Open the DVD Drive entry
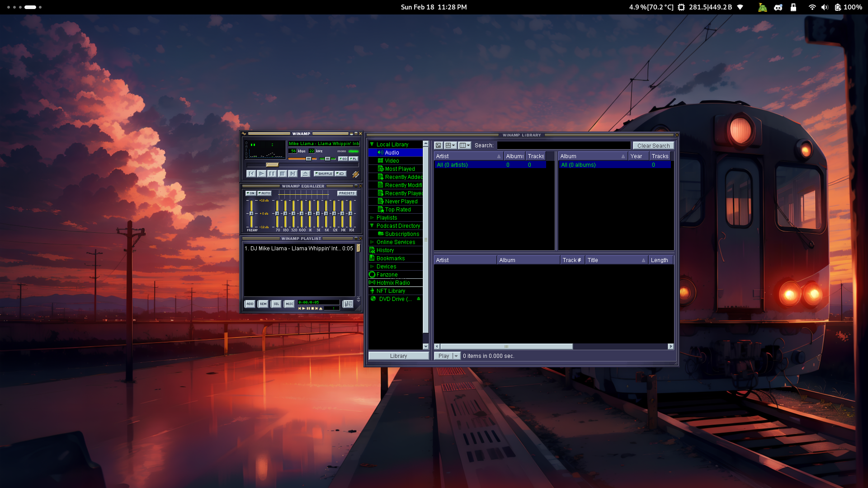Screen dimensions: 868x488 click(395, 299)
